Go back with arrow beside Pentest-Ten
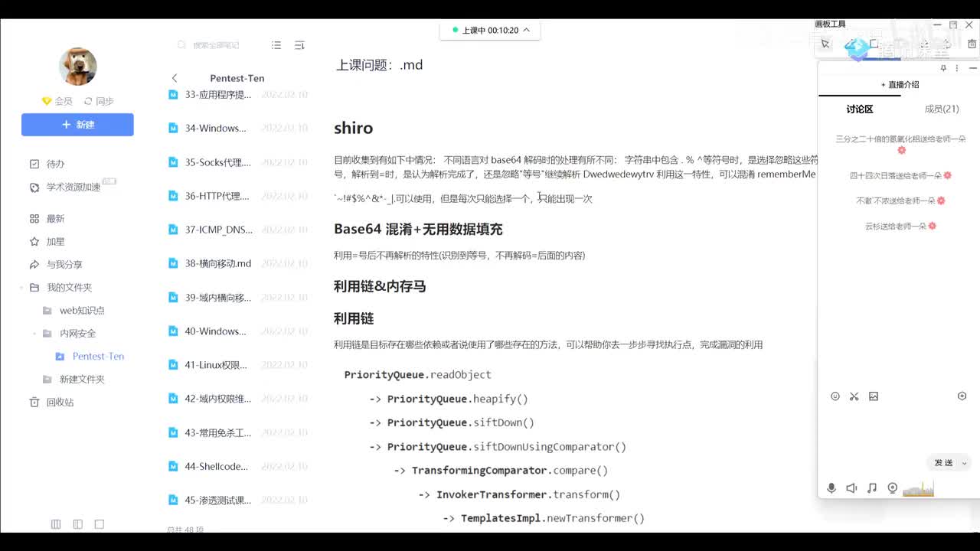This screenshot has height=551, width=980. [175, 78]
